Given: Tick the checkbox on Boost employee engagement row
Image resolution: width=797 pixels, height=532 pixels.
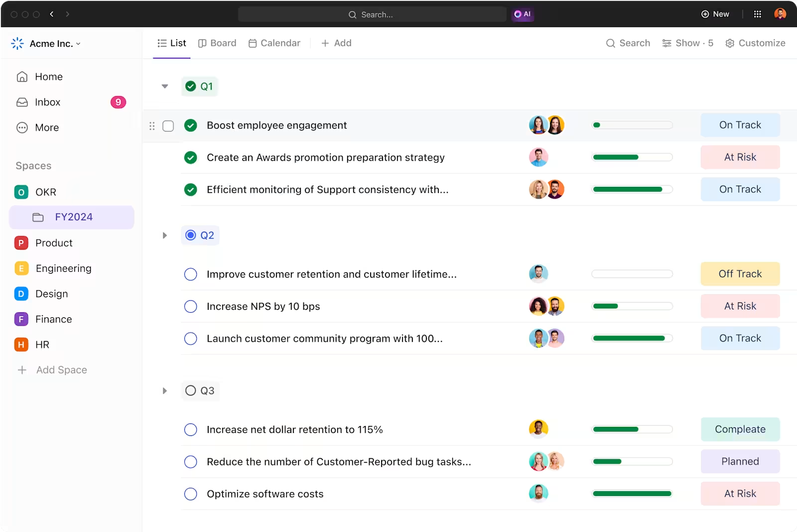Looking at the screenshot, I should pos(168,126).
